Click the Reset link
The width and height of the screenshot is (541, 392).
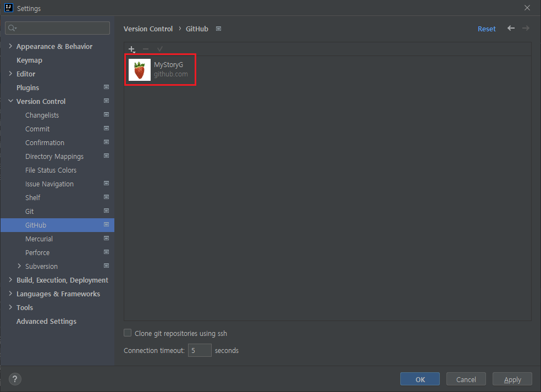pyautogui.click(x=487, y=28)
